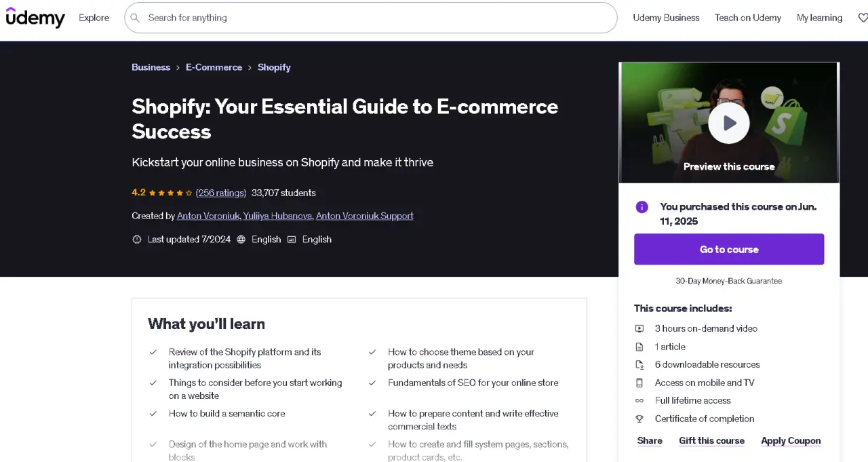Go to E-Commerce breadcrumb
This screenshot has height=462, width=868.
coord(214,67)
